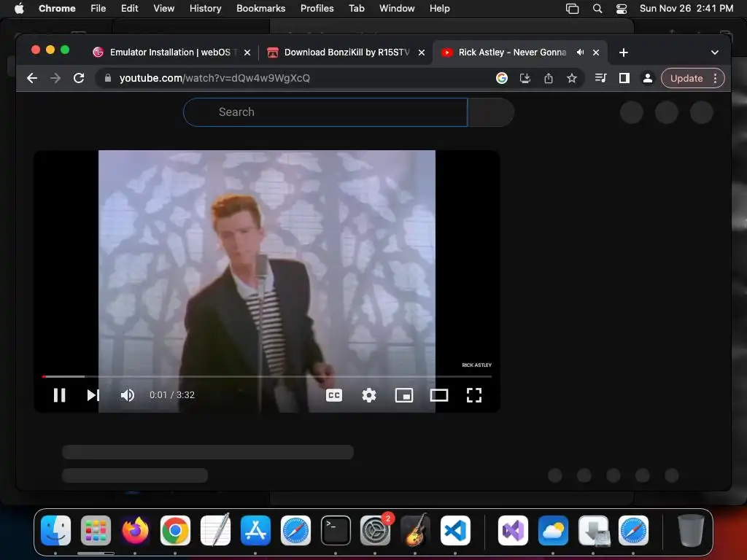
Task: Mute the Rick Astley tab audio
Action: click(x=580, y=52)
